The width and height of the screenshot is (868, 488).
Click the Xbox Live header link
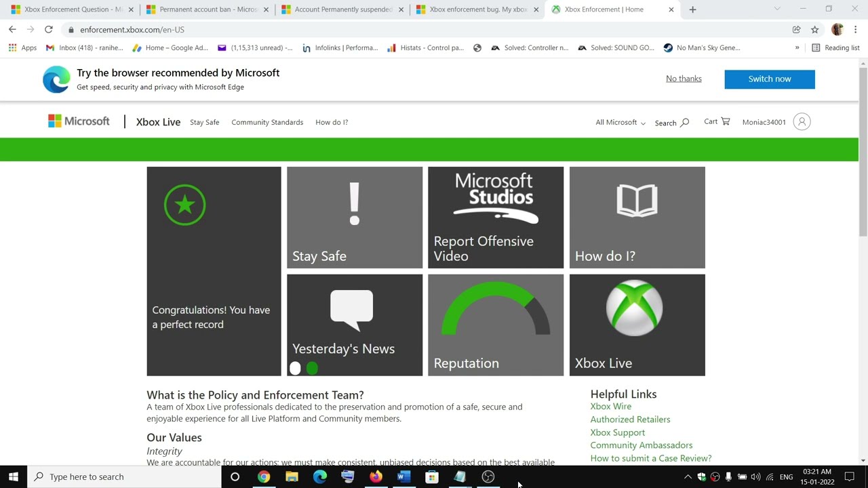point(158,122)
